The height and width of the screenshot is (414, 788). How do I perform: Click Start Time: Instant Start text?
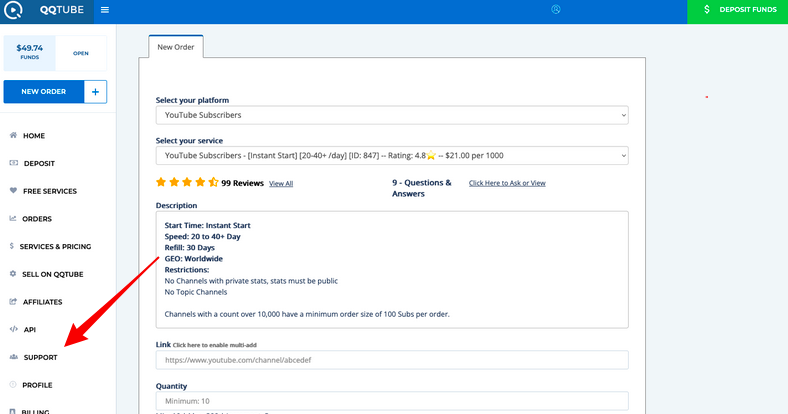[x=208, y=226]
